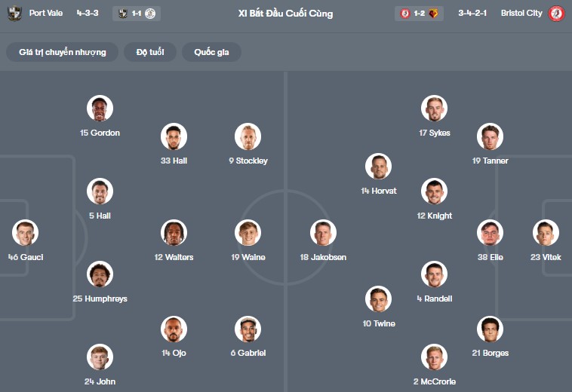
Task: Select the Giá trị chuyển nhượng filter
Action: point(63,52)
